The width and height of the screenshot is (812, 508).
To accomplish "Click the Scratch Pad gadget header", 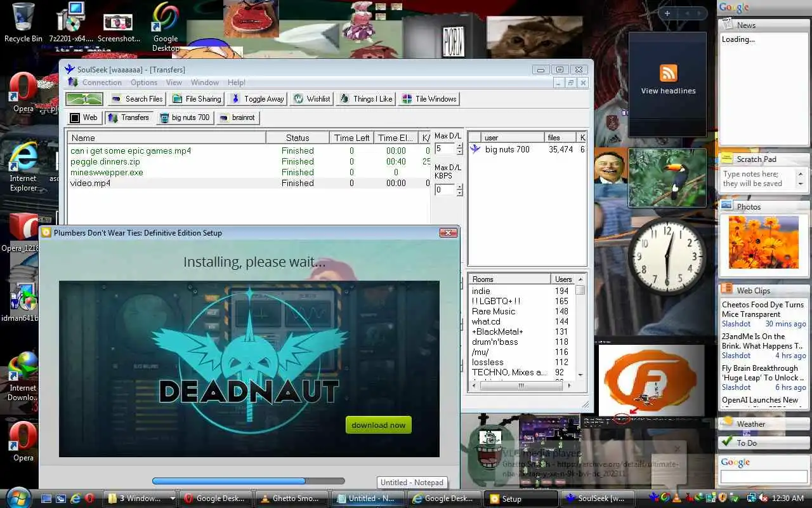I will (x=764, y=159).
